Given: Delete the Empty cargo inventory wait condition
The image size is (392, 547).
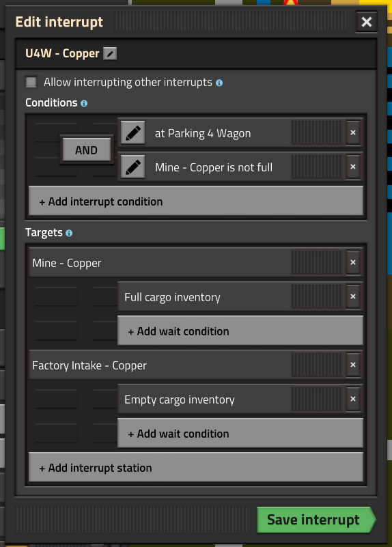Looking at the screenshot, I should tap(353, 399).
